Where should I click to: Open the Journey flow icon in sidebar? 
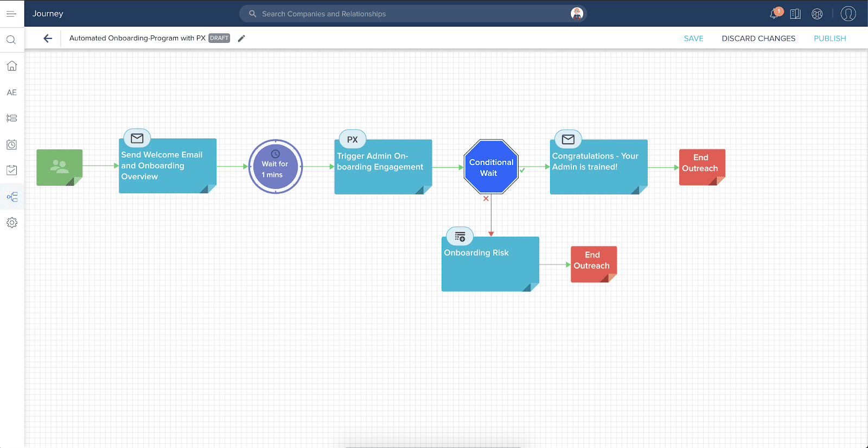pyautogui.click(x=12, y=197)
